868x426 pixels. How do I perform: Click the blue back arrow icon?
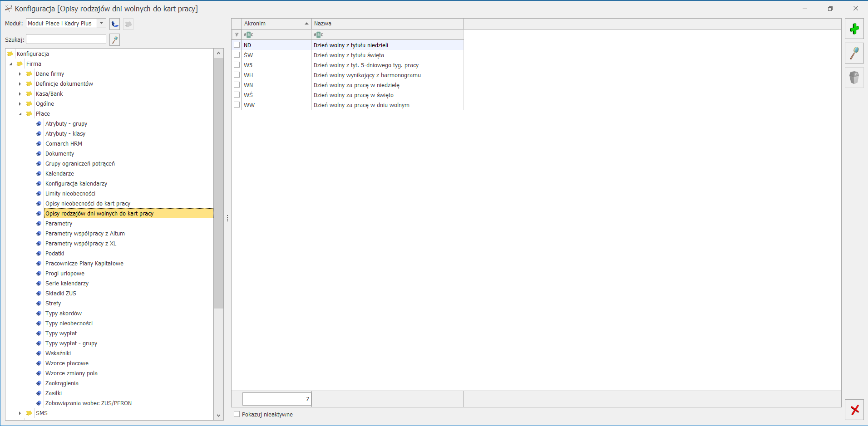115,24
